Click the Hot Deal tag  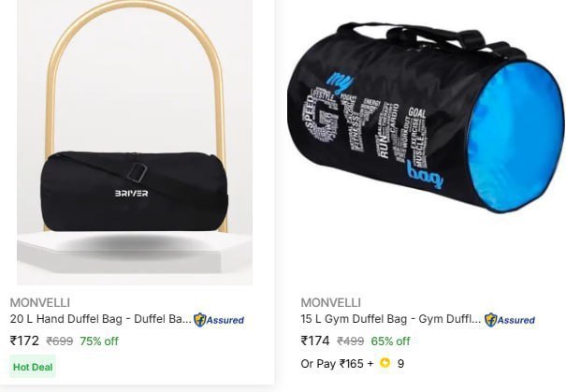pyautogui.click(x=33, y=367)
